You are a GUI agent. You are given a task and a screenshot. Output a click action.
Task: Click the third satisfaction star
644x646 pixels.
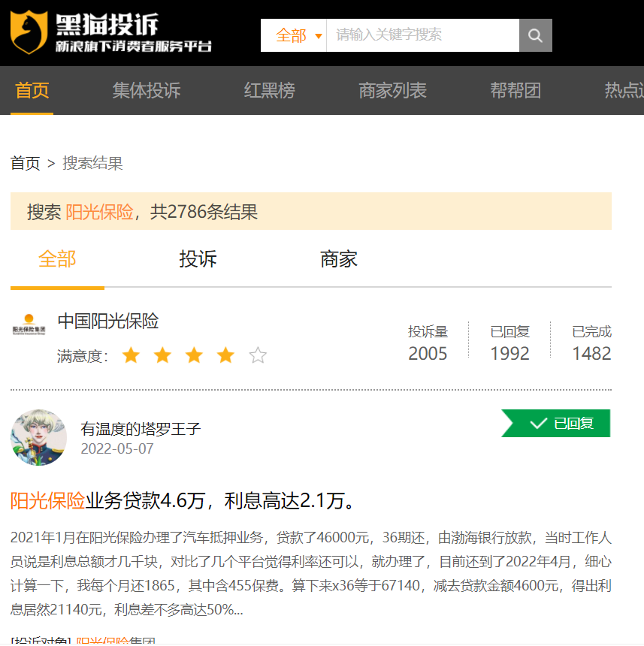tap(194, 355)
